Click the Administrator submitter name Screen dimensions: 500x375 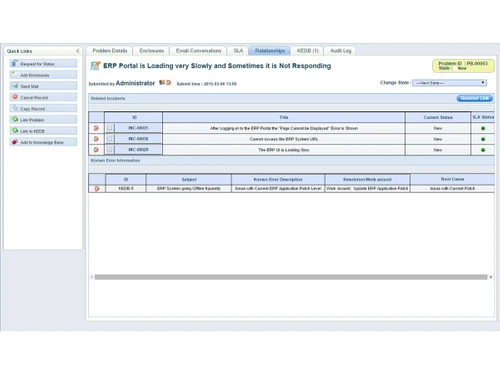[135, 83]
